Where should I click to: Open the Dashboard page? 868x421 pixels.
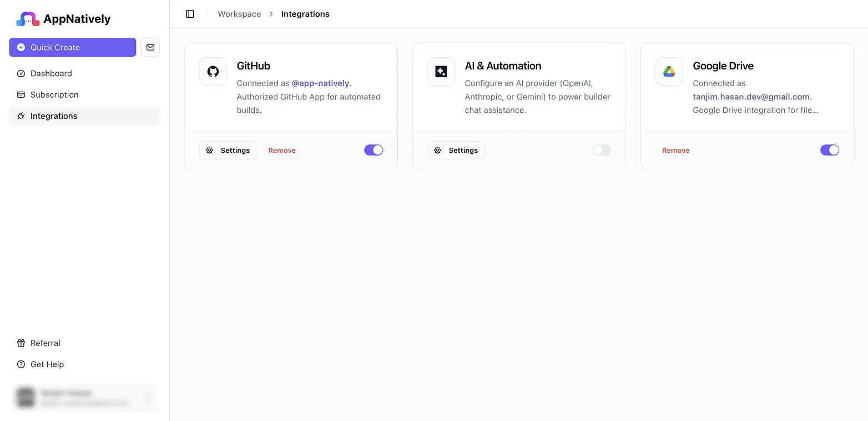point(84,73)
